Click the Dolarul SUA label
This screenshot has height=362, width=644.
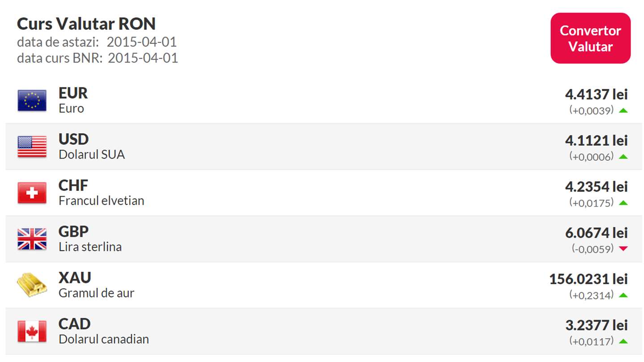[x=92, y=155]
